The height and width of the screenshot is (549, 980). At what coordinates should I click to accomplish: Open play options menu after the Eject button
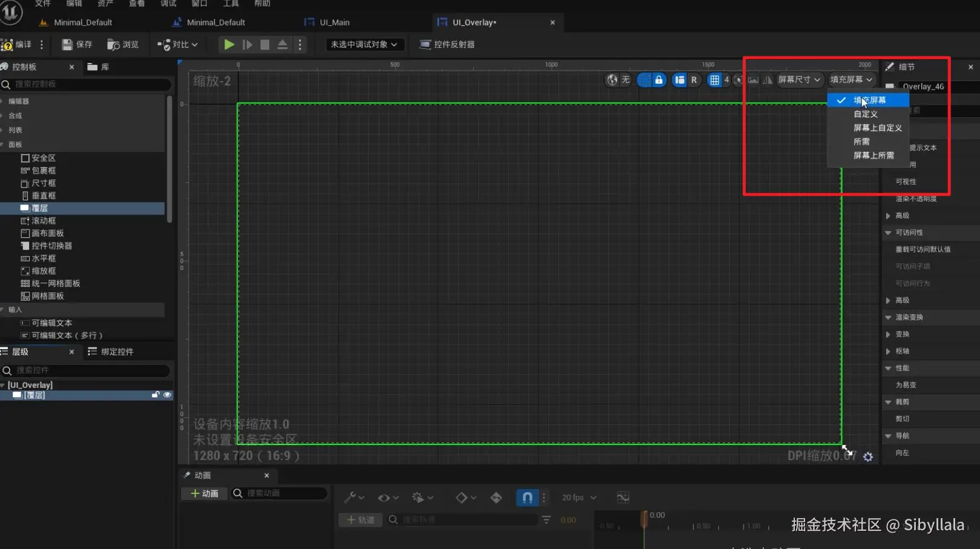coord(300,45)
